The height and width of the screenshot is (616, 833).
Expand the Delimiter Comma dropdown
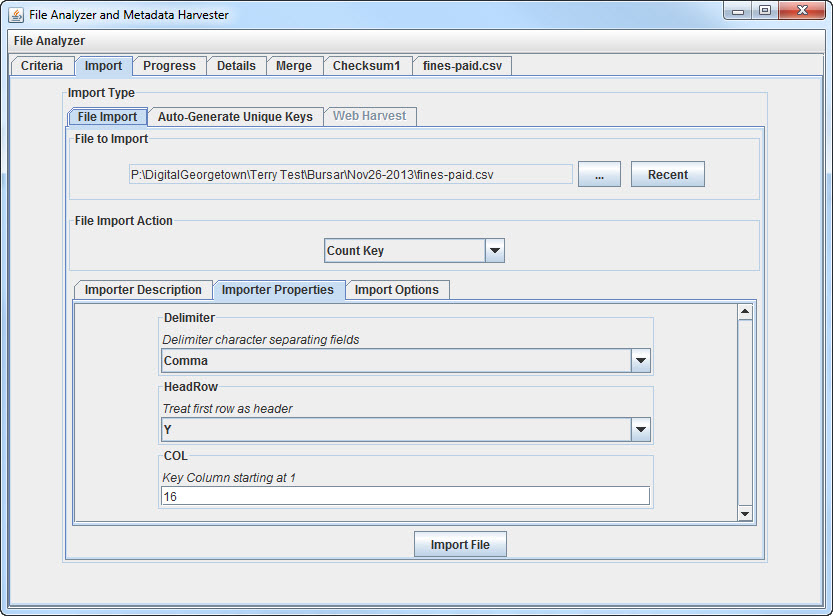pyautogui.click(x=640, y=361)
